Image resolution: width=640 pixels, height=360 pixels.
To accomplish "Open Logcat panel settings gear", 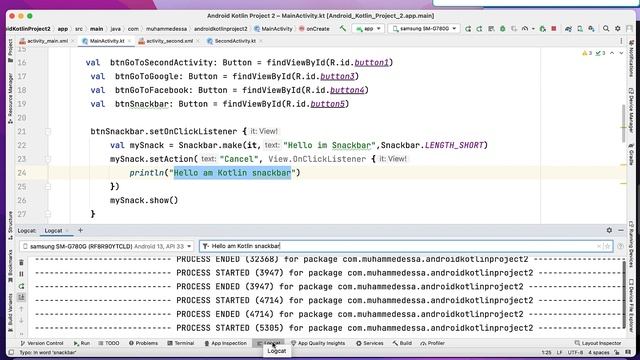I will (609, 230).
